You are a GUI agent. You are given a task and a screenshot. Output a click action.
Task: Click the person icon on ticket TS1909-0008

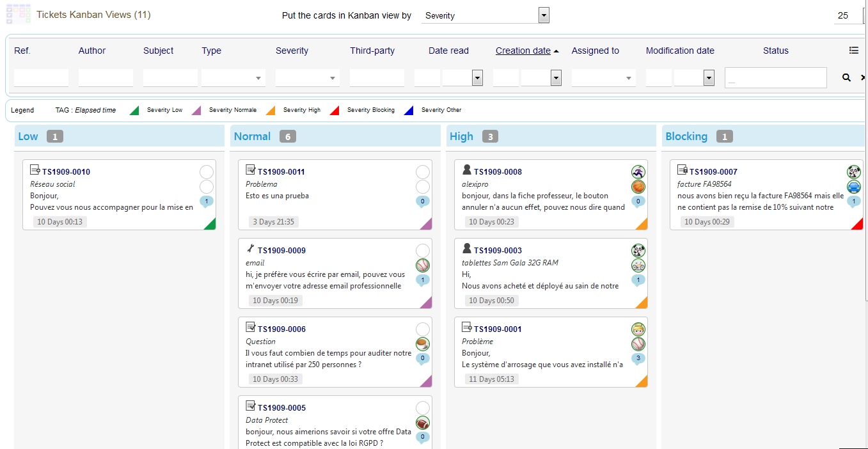467,169
